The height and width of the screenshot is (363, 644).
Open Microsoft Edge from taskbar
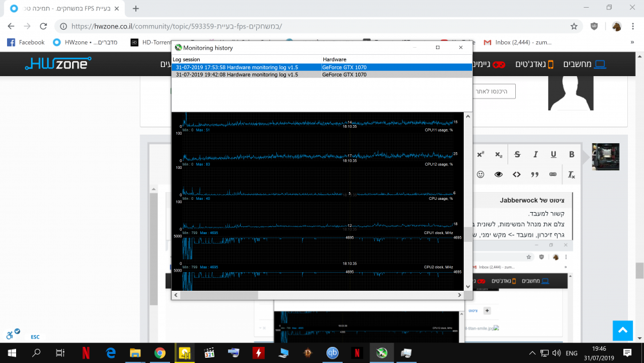coord(111,353)
